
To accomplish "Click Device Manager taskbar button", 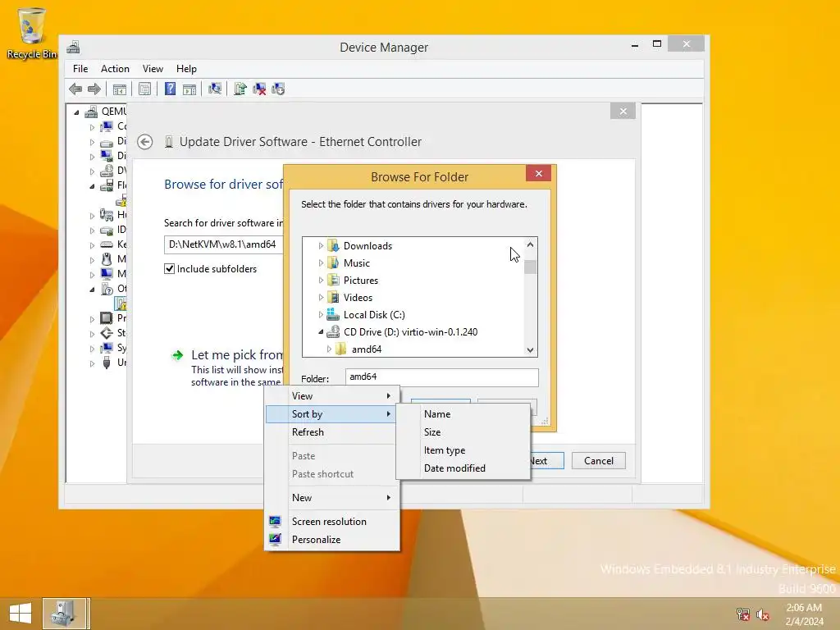I will click(x=64, y=614).
